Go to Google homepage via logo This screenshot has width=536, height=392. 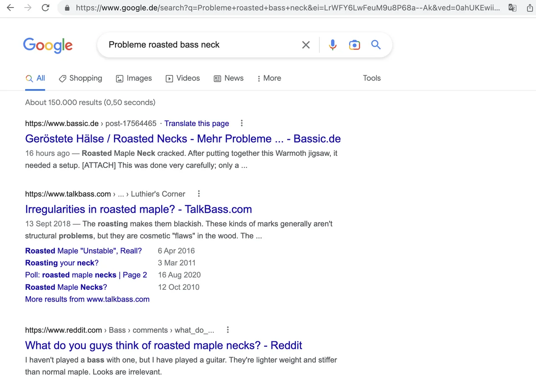48,45
